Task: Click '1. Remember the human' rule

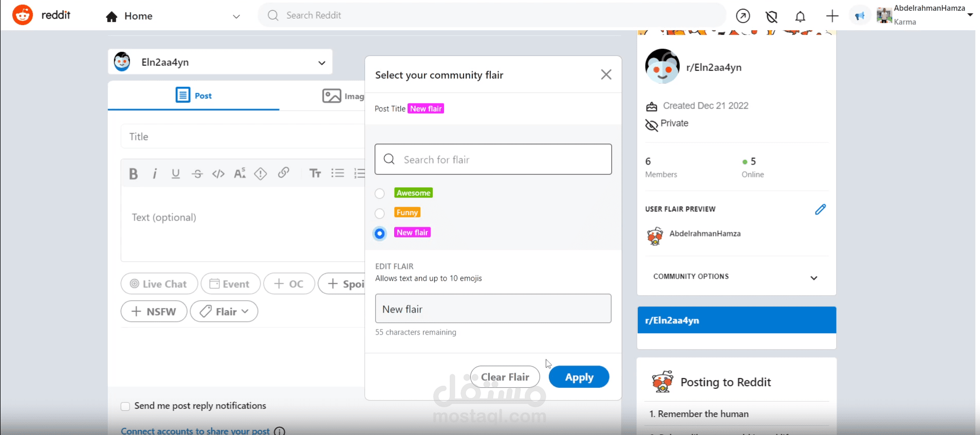Action: 698,414
